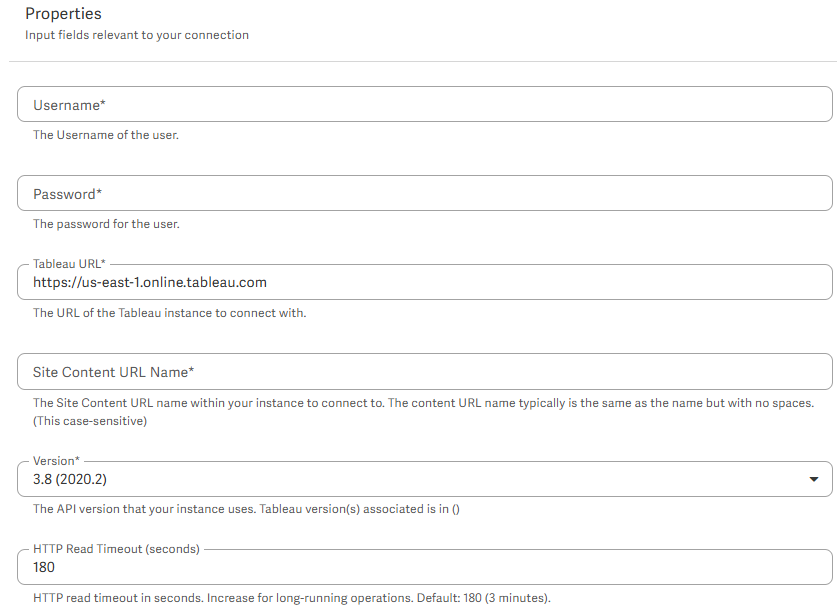Click the Tableau URL text field

tap(424, 282)
